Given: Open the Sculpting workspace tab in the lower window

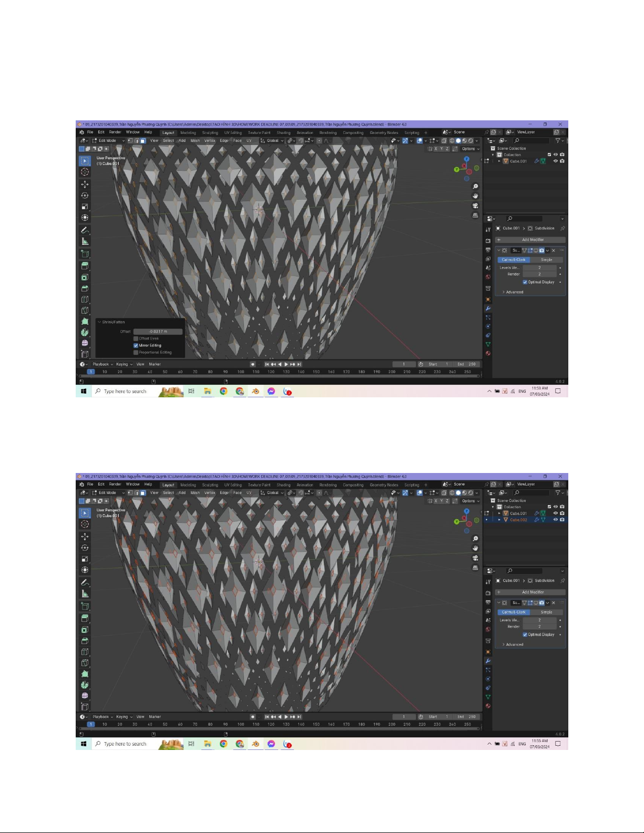Looking at the screenshot, I should 210,485.
